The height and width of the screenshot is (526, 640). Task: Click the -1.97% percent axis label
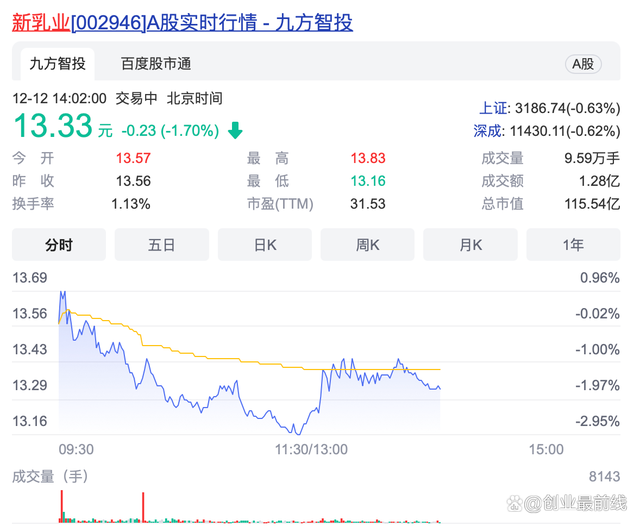click(598, 385)
